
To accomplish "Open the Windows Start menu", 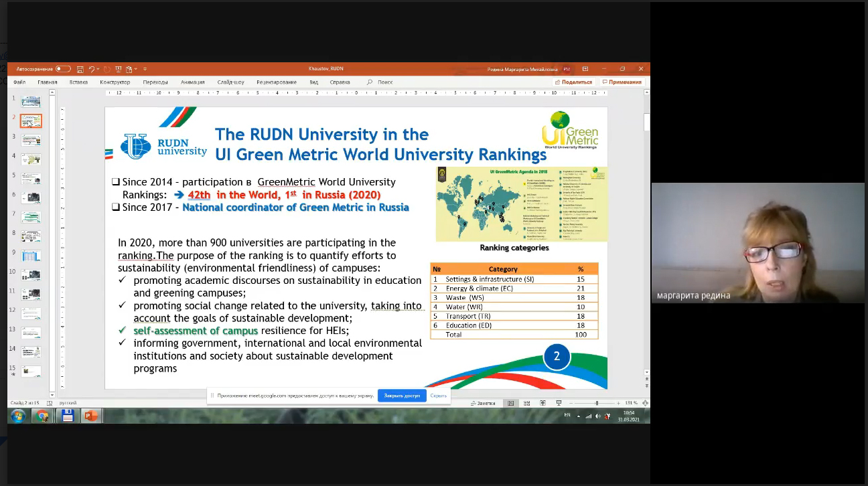I will tap(17, 416).
